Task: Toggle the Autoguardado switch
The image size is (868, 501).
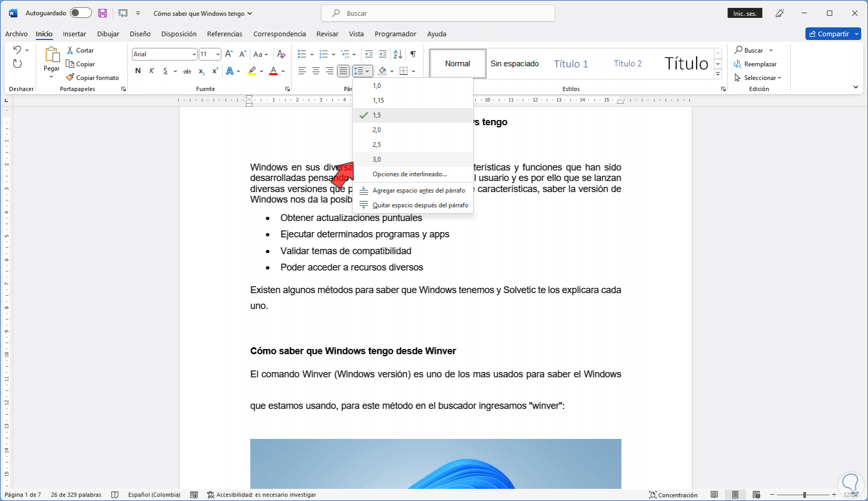Action: click(81, 13)
